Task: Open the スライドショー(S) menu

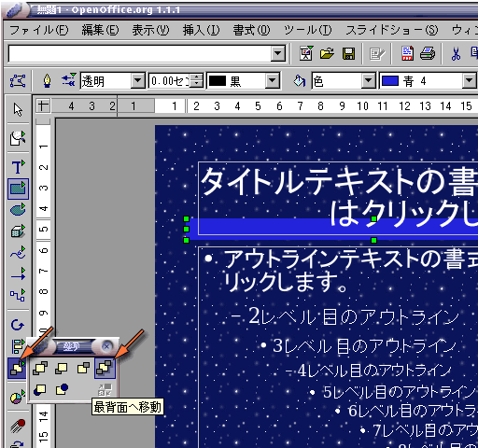Action: click(392, 30)
